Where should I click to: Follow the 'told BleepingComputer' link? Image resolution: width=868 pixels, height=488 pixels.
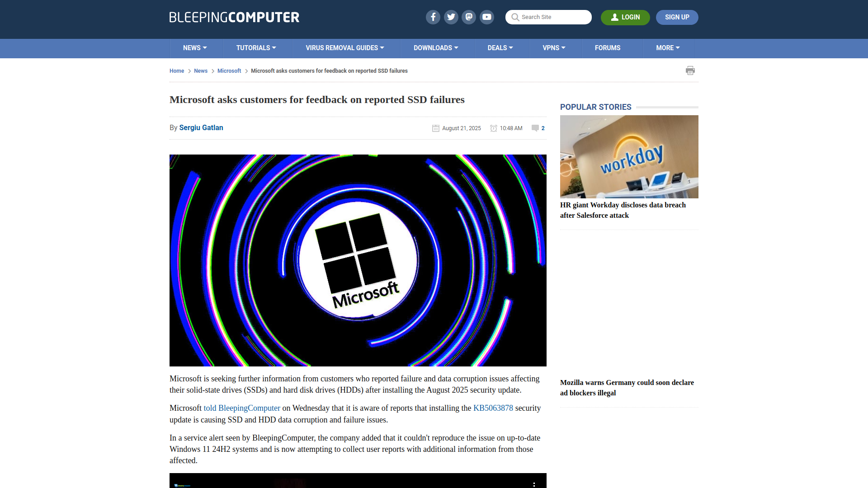[x=242, y=408]
